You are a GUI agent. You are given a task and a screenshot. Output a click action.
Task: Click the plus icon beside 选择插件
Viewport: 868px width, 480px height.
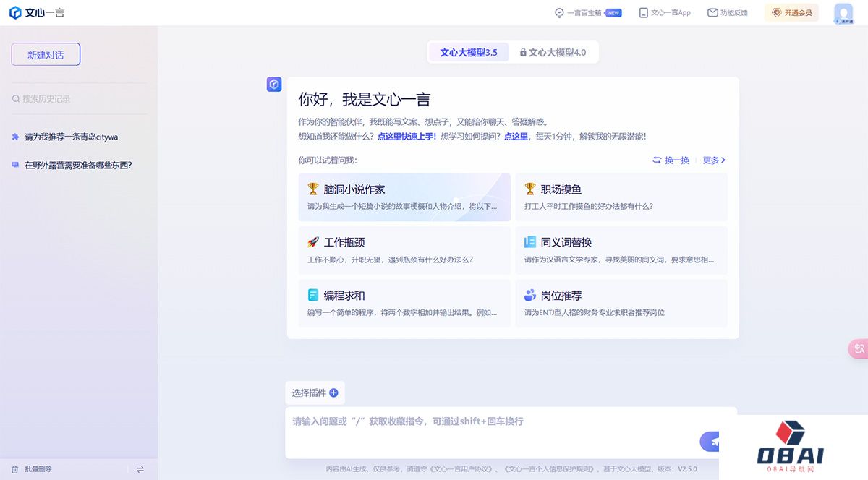click(333, 393)
